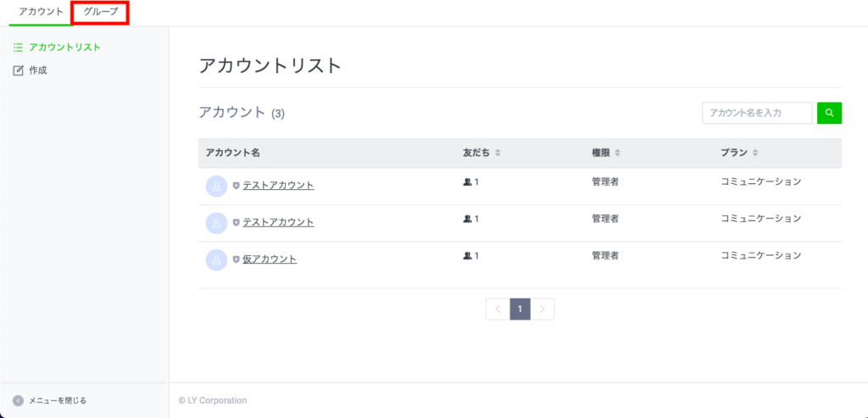Click the green search magnifier button

coord(829,113)
